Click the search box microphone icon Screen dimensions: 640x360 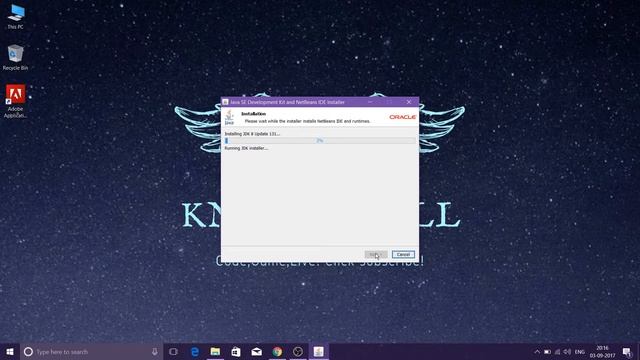155,351
